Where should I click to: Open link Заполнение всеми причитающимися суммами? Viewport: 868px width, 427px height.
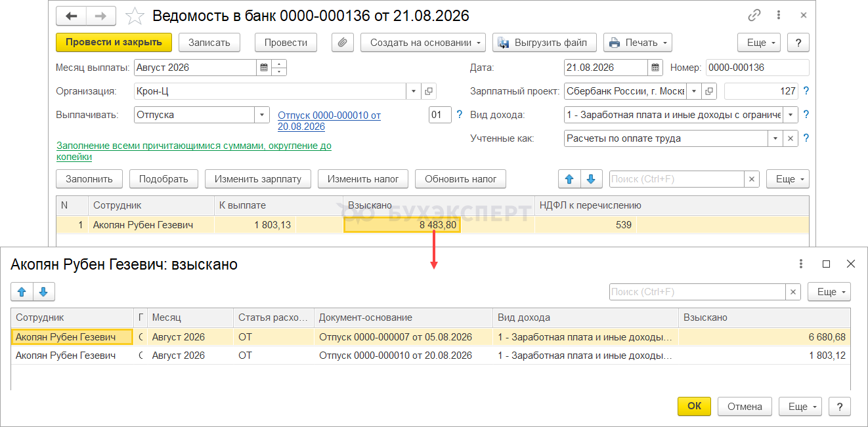[x=194, y=152]
